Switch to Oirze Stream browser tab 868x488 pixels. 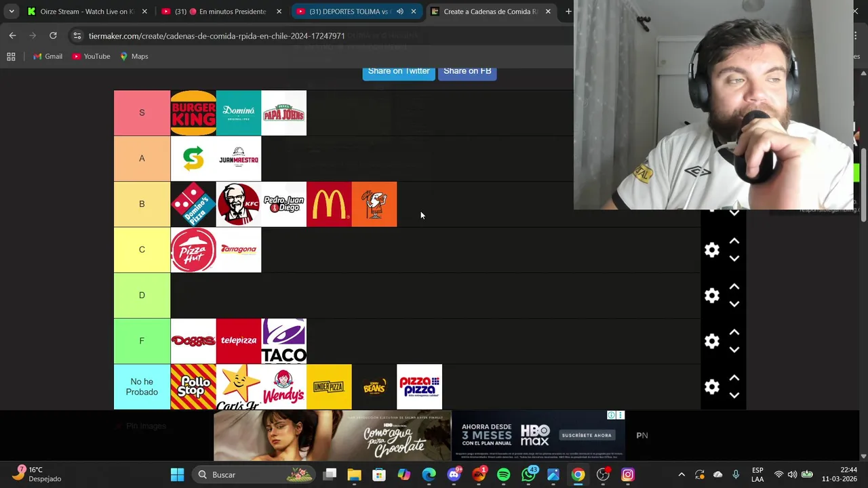(x=87, y=12)
